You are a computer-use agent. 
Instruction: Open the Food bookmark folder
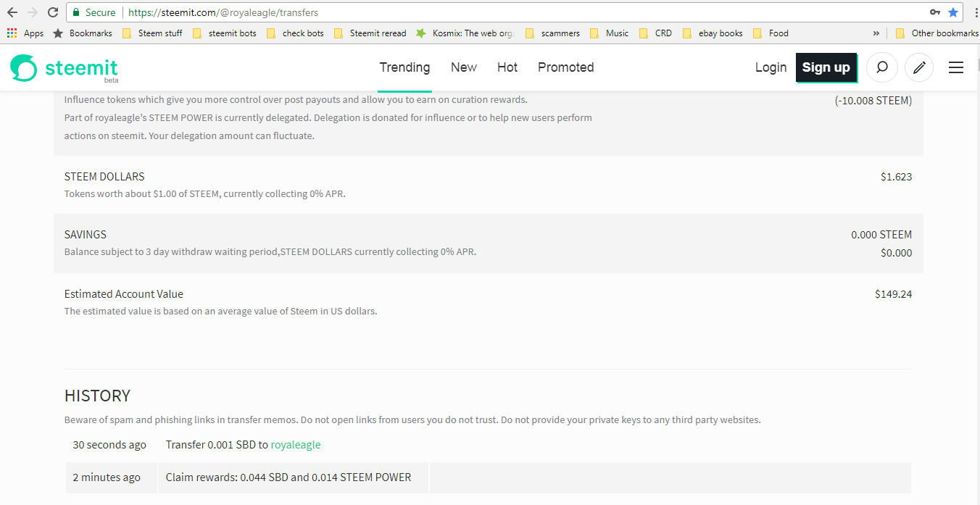pos(771,33)
